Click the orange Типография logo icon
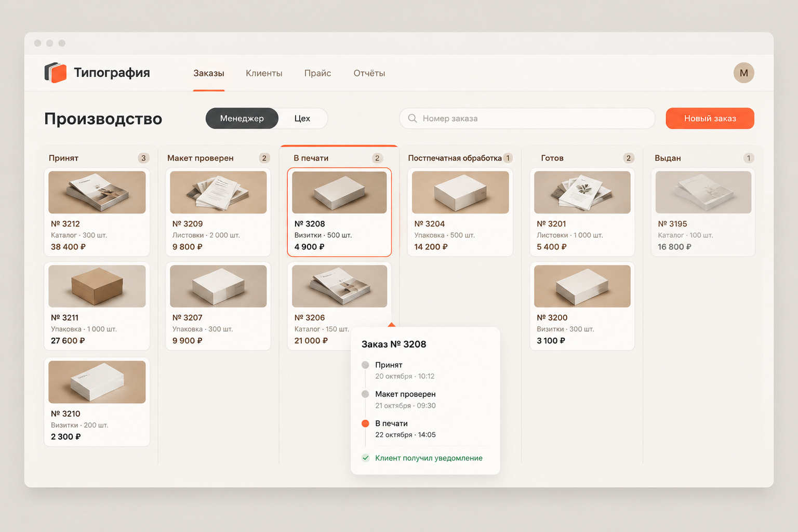Viewport: 798px width, 532px height. tap(56, 73)
